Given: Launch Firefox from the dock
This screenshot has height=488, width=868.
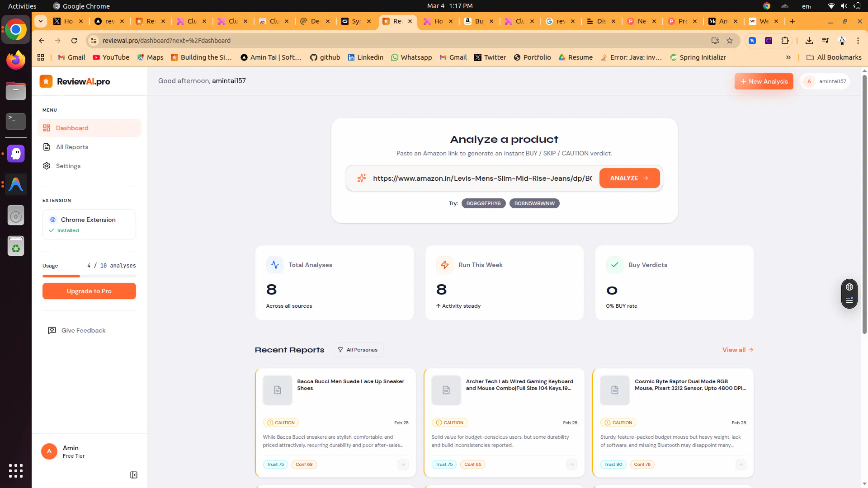Looking at the screenshot, I should pyautogui.click(x=16, y=61).
